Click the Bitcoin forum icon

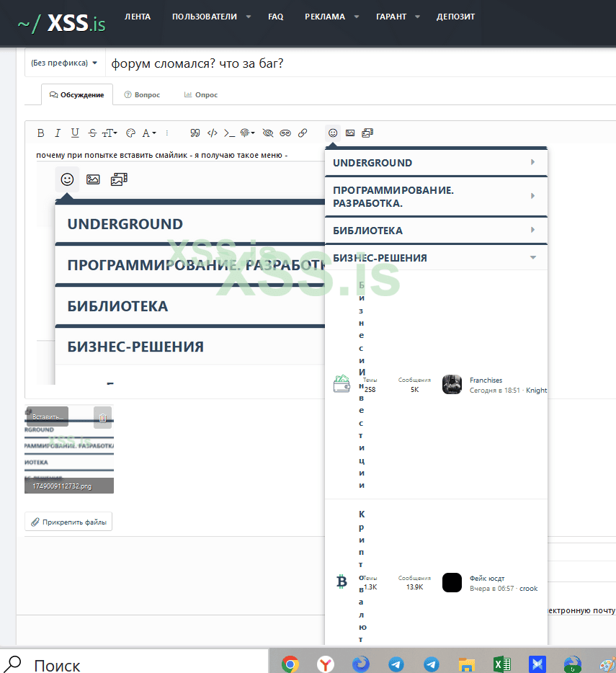(342, 581)
